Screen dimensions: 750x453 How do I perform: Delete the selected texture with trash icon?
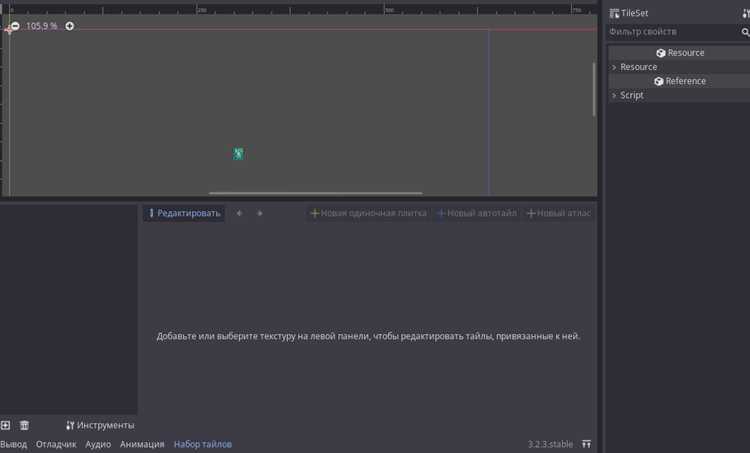tap(24, 425)
